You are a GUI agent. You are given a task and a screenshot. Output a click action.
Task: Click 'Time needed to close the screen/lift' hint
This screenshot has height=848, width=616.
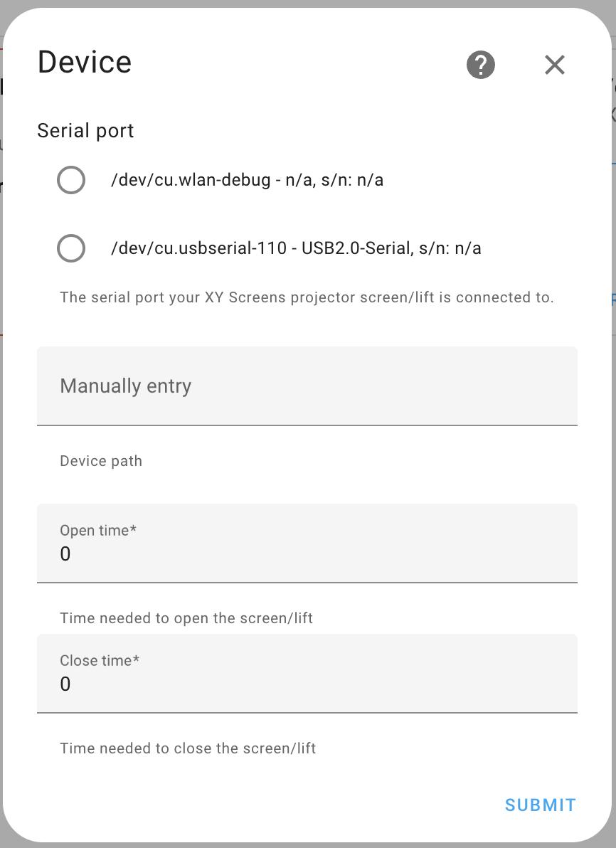pyautogui.click(x=188, y=748)
